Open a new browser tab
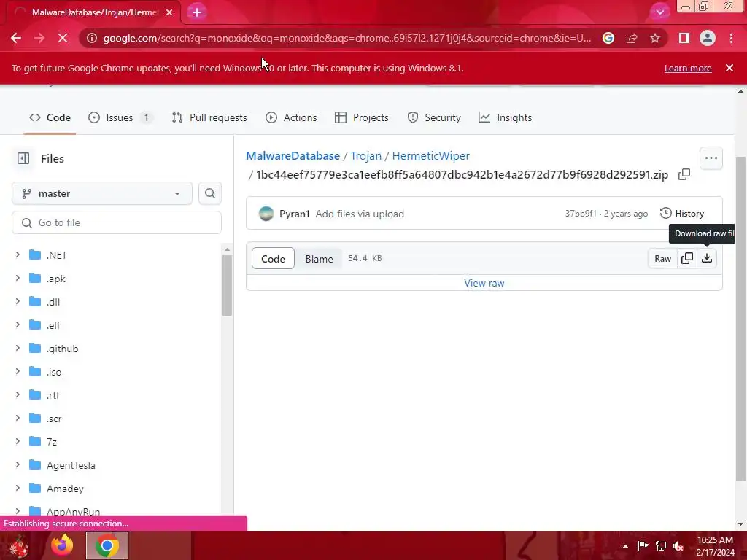 click(x=197, y=12)
